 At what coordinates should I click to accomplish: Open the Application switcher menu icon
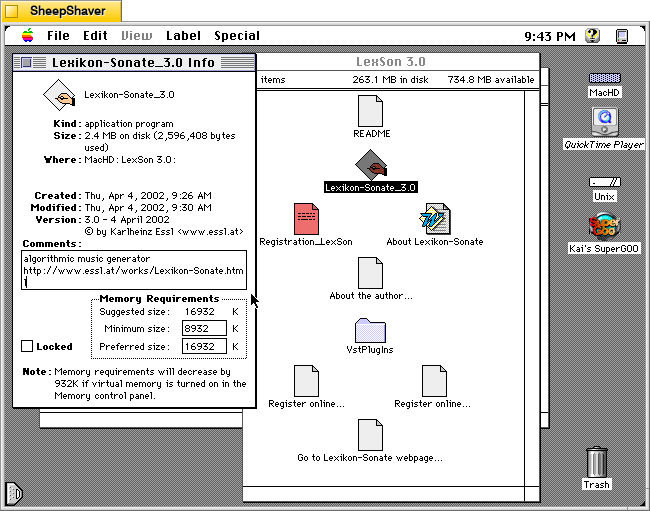622,36
